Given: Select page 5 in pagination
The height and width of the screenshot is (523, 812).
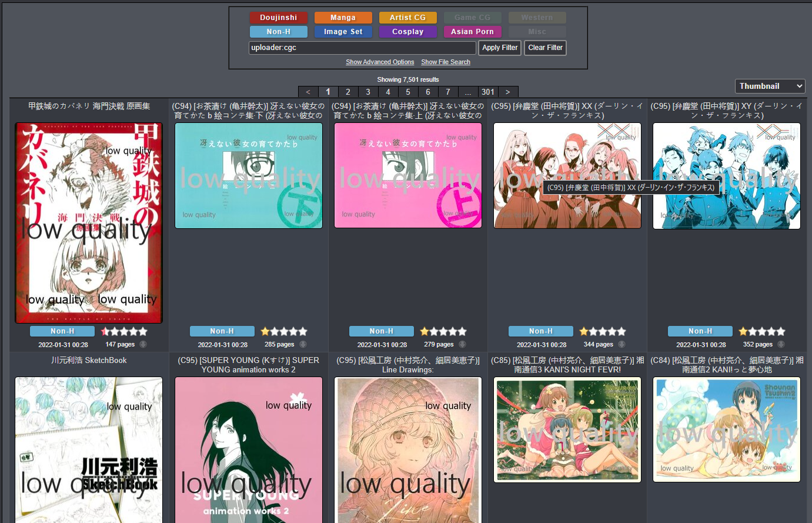Looking at the screenshot, I should click(x=408, y=92).
